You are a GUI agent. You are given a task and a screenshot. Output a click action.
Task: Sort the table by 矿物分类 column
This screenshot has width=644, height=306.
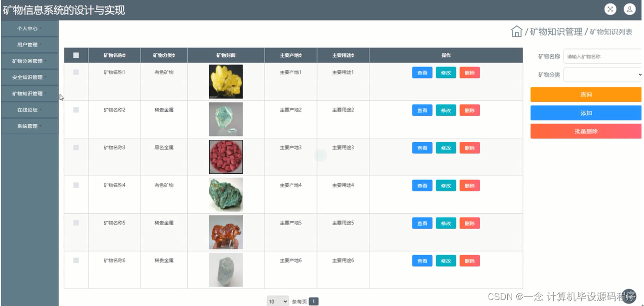point(165,55)
